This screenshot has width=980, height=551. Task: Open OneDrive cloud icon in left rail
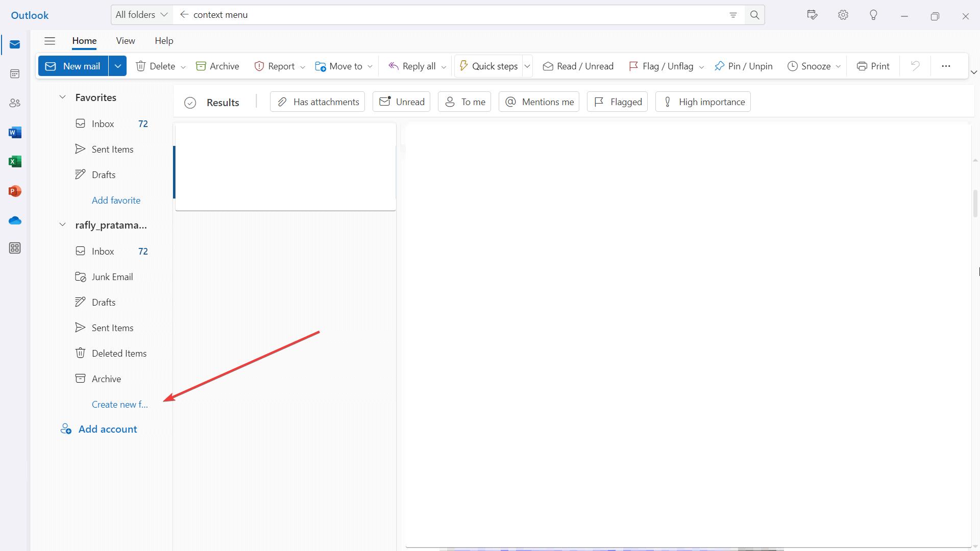click(x=15, y=220)
